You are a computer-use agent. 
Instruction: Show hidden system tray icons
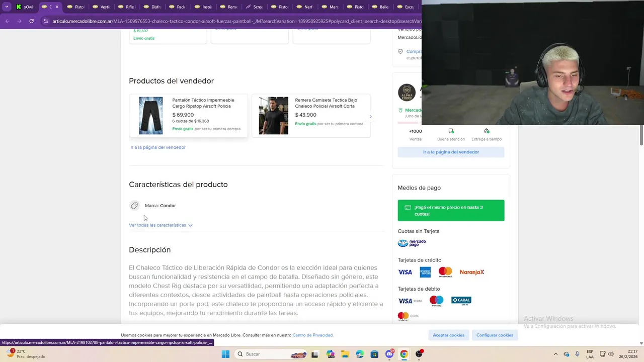pos(555,354)
